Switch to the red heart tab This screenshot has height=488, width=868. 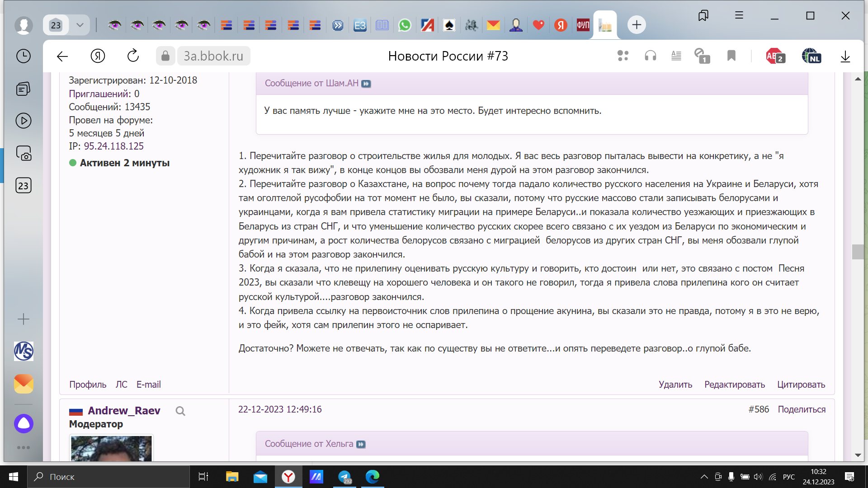click(538, 25)
